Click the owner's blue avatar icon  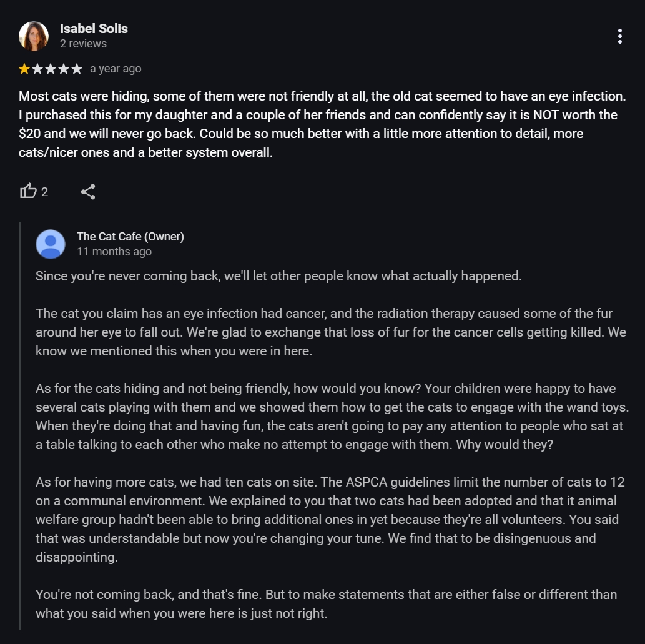(51, 244)
